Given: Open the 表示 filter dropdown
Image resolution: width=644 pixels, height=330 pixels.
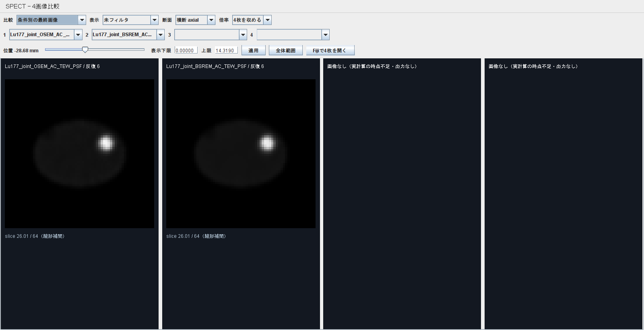Looking at the screenshot, I should [x=130, y=20].
